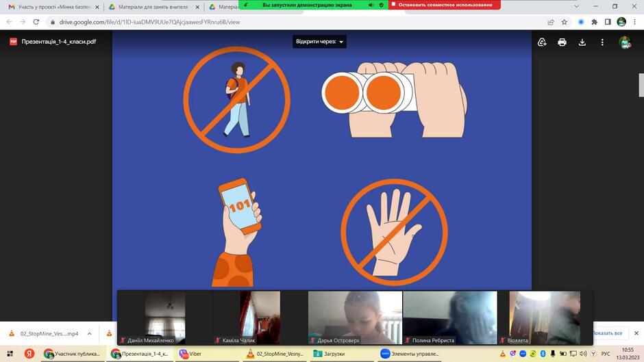Viewport: 644px width, 362px height.
Task: Open Google account avatar in Drive viewer
Action: 625,42
